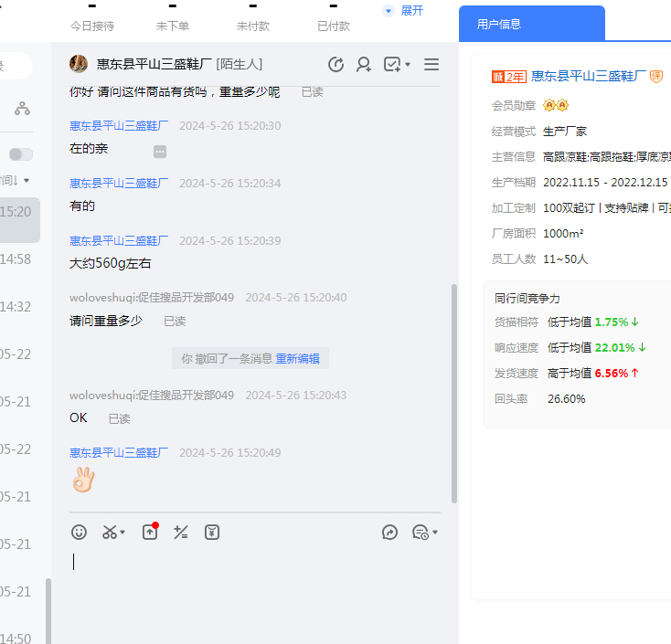The image size is (671, 644).
Task: Click the scissors screenshot tool icon
Action: click(x=110, y=532)
